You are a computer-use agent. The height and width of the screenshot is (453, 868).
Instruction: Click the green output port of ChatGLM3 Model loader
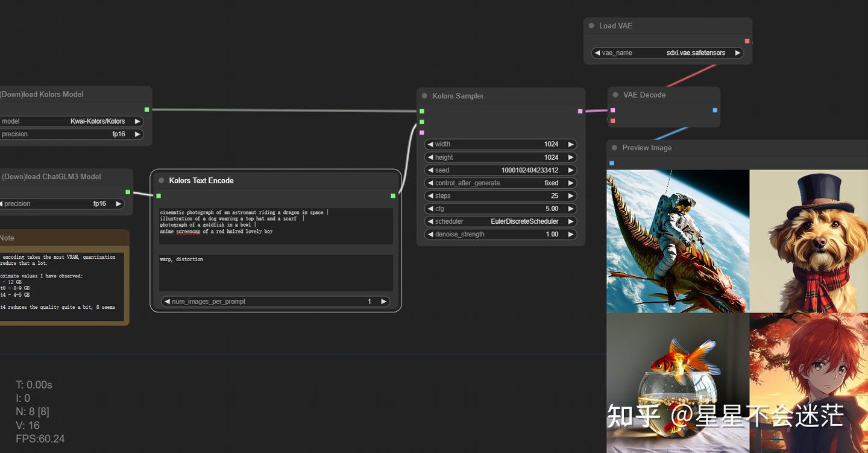point(128,192)
